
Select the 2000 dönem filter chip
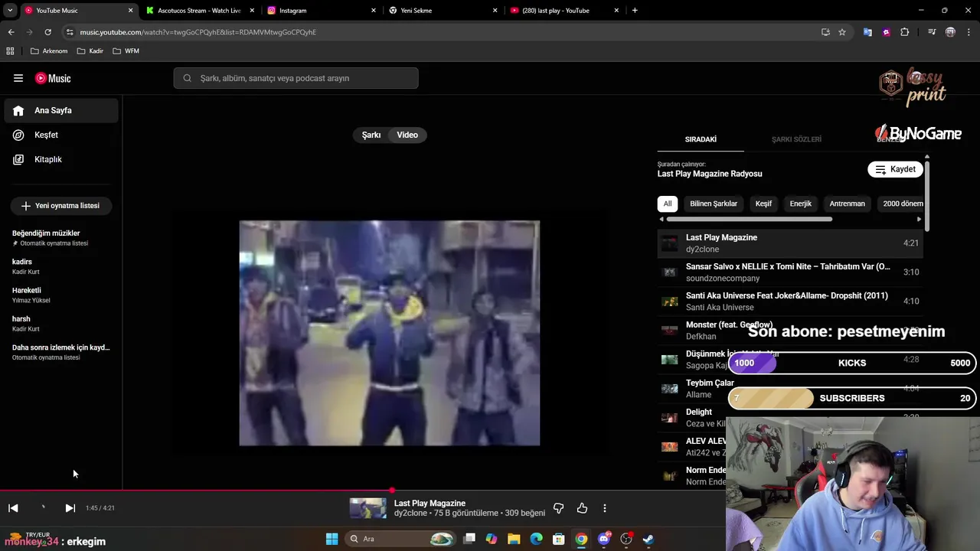(x=902, y=204)
